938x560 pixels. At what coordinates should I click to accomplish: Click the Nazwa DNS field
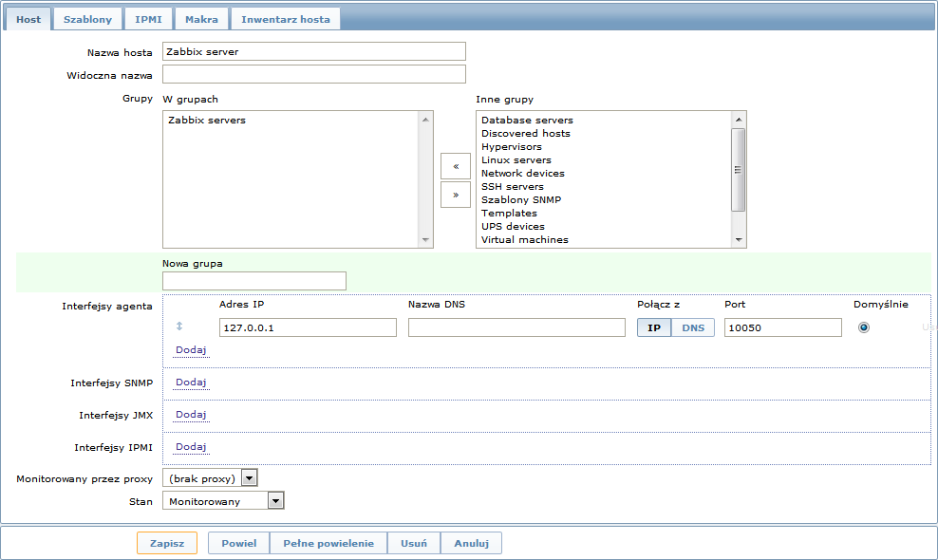[516, 327]
